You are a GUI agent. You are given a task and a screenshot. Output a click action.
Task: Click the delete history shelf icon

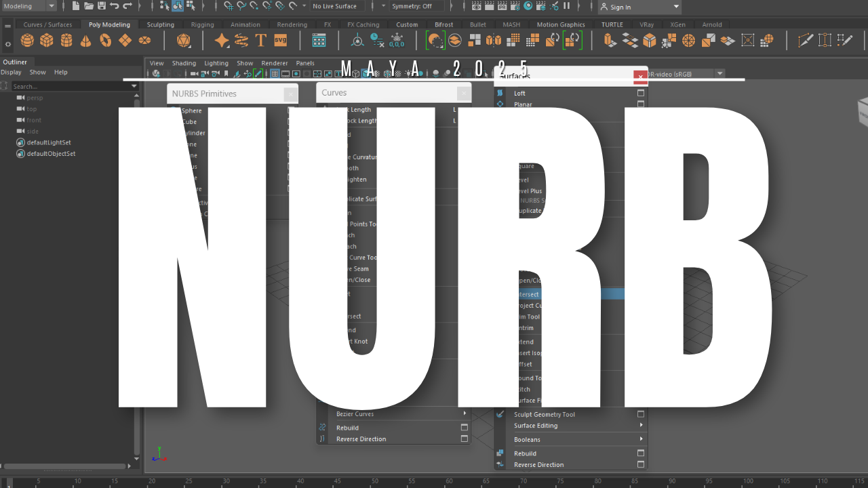tap(377, 41)
